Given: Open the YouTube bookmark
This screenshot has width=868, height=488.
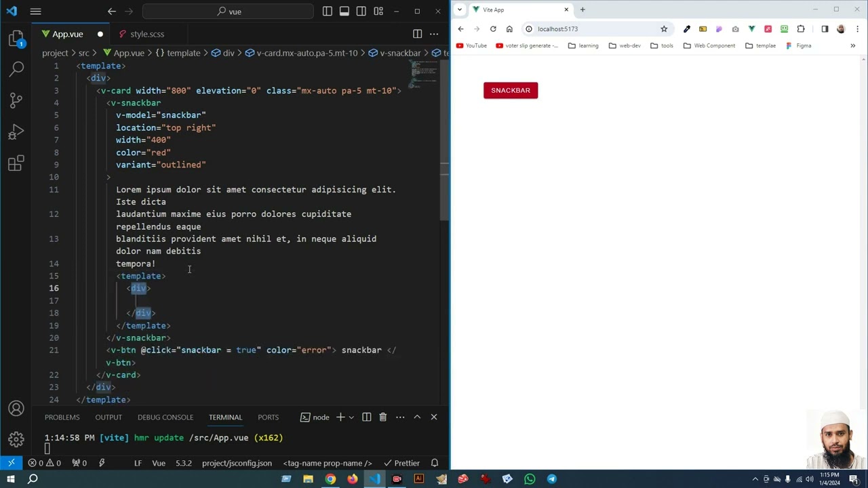Looking at the screenshot, I should point(471,46).
